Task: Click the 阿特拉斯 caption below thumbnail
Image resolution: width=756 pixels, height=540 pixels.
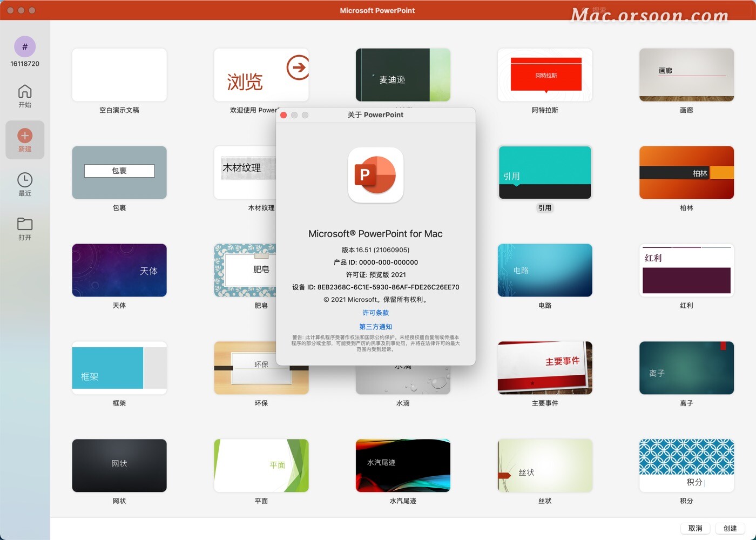Action: (545, 110)
